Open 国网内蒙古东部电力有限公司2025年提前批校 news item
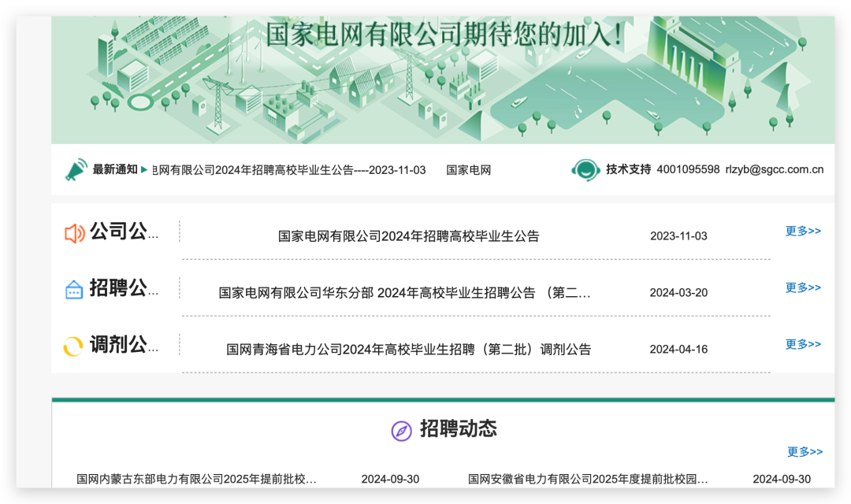The image size is (851, 504). click(196, 479)
